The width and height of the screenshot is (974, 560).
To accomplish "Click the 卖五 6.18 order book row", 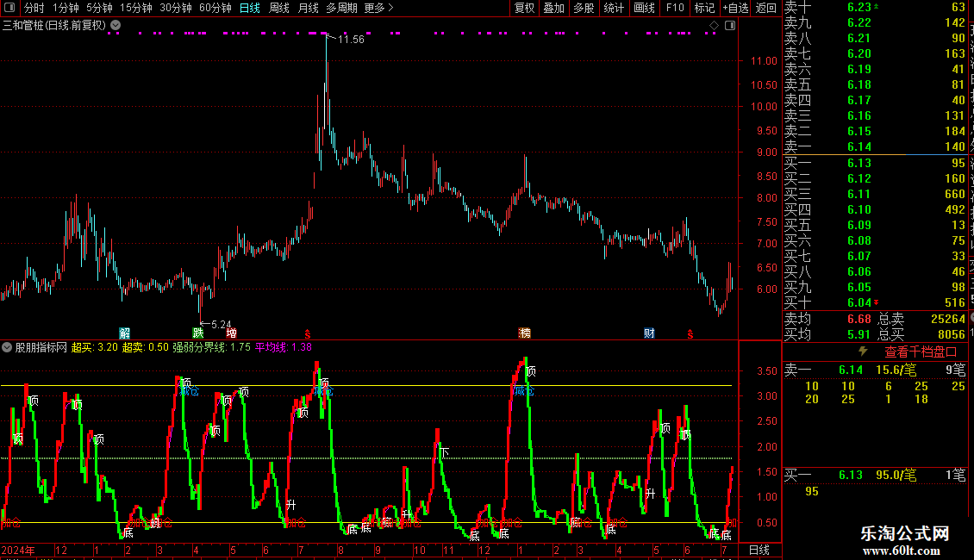I will coord(875,84).
